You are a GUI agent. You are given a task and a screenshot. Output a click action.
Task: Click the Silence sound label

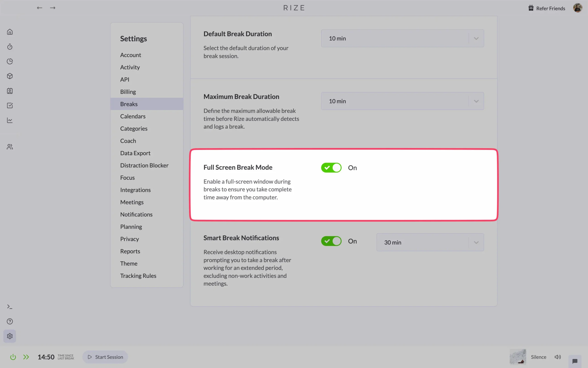pos(538,357)
